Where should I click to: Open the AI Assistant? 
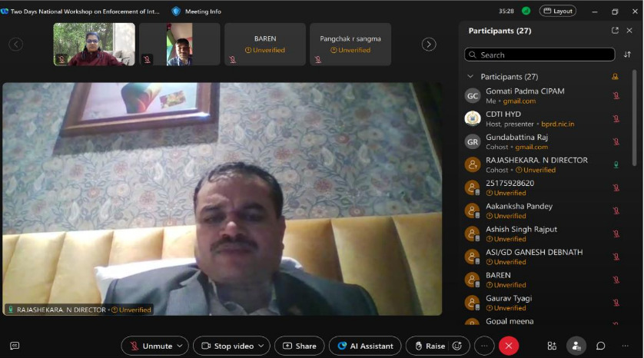tap(365, 346)
